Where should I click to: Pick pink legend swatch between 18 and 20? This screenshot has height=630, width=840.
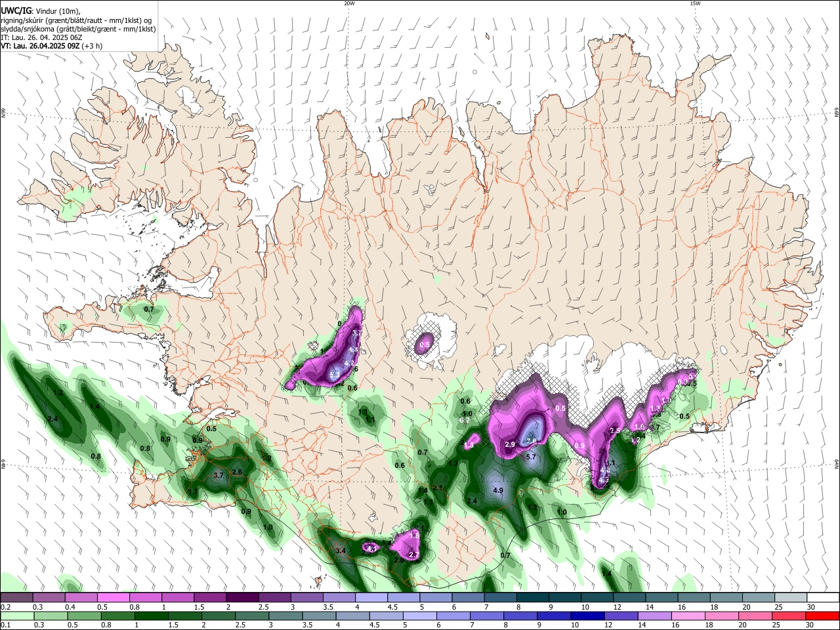click(x=721, y=616)
